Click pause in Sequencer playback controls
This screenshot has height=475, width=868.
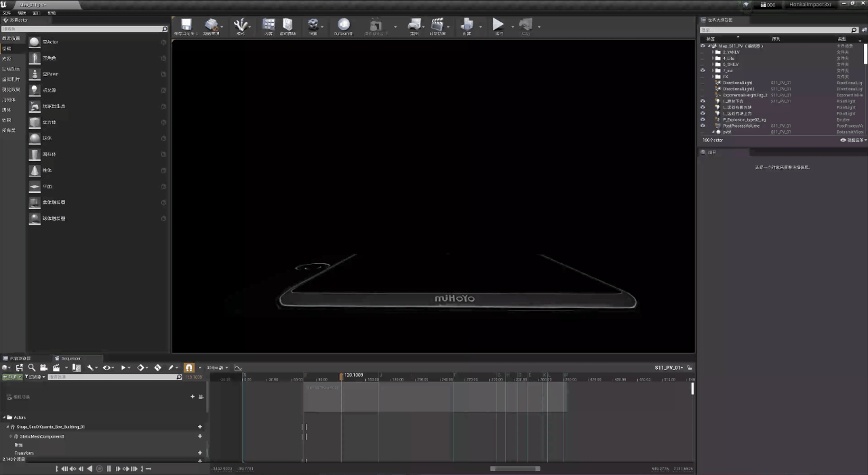(108, 469)
